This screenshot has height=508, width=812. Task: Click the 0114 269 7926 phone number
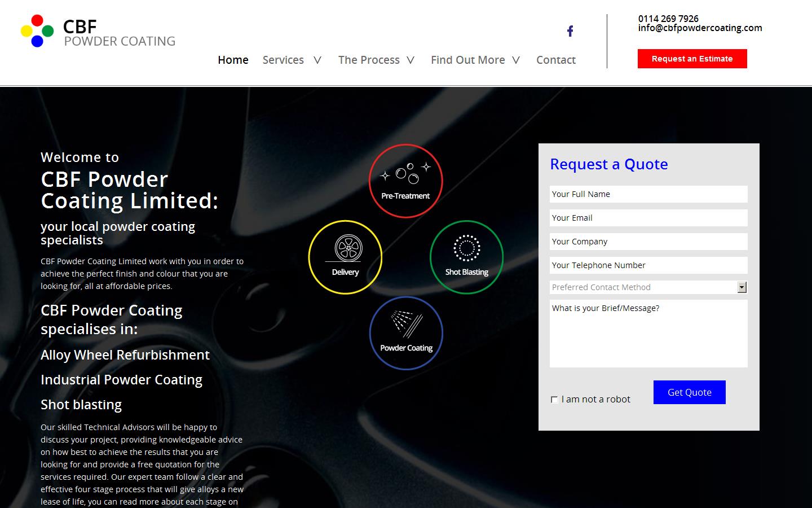(x=668, y=18)
